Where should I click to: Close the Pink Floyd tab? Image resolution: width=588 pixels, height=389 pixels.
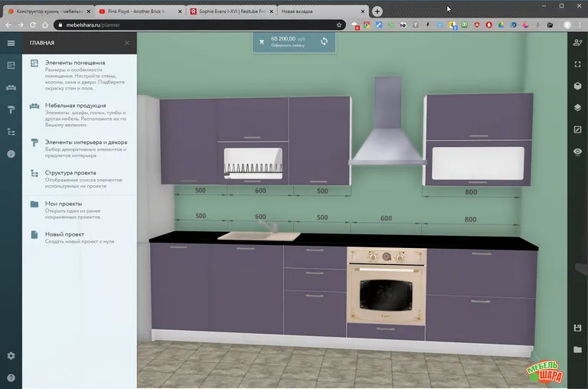point(180,11)
